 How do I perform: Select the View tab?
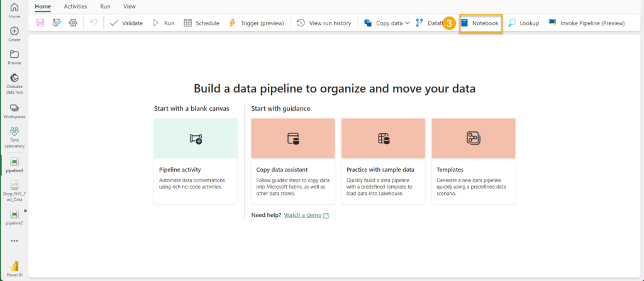point(130,6)
